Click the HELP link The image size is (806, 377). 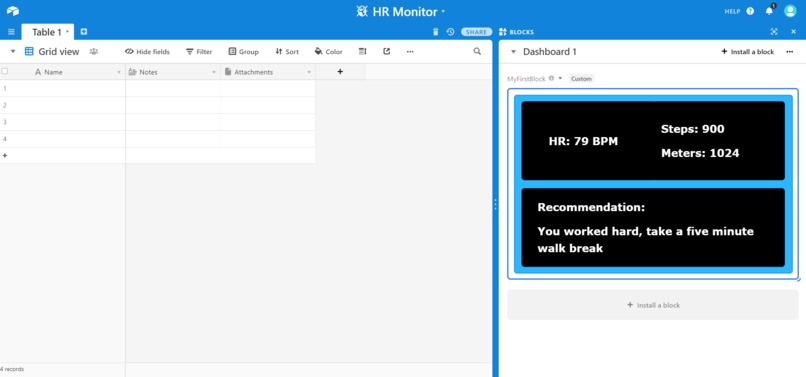point(732,11)
